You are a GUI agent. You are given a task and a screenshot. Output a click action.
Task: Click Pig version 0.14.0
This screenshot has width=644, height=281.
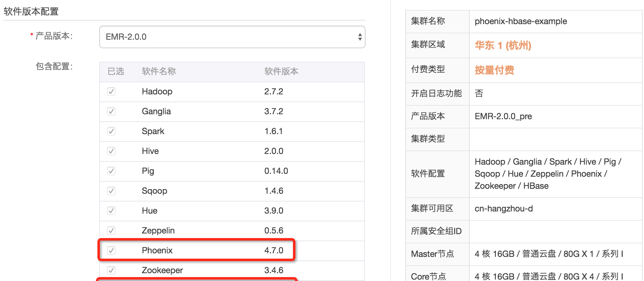coord(276,171)
